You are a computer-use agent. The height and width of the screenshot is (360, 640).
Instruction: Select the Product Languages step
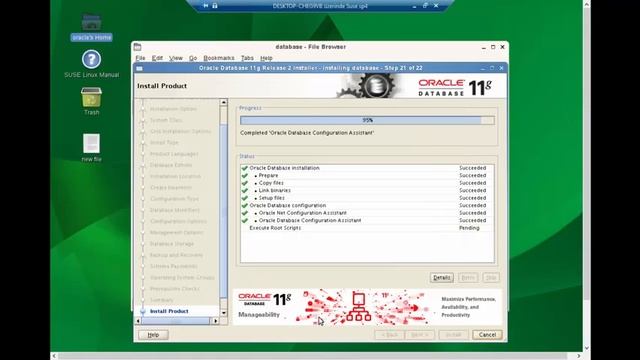tap(174, 154)
